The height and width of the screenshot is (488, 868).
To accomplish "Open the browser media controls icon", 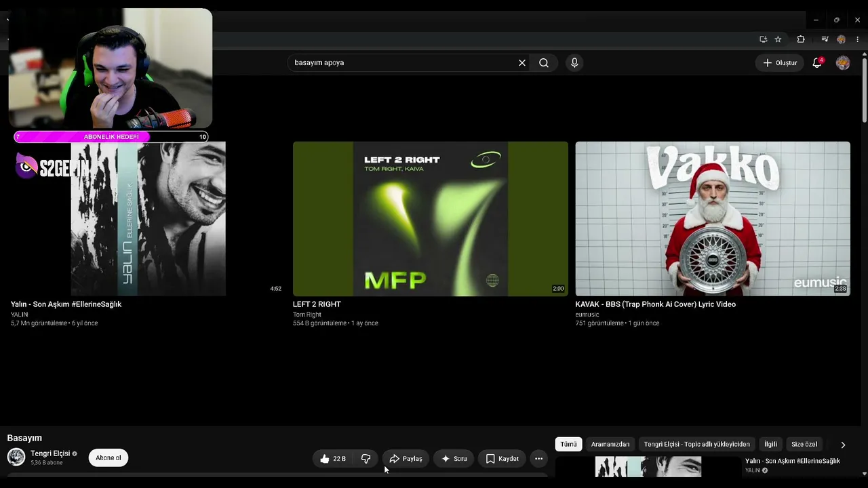I will pyautogui.click(x=825, y=39).
